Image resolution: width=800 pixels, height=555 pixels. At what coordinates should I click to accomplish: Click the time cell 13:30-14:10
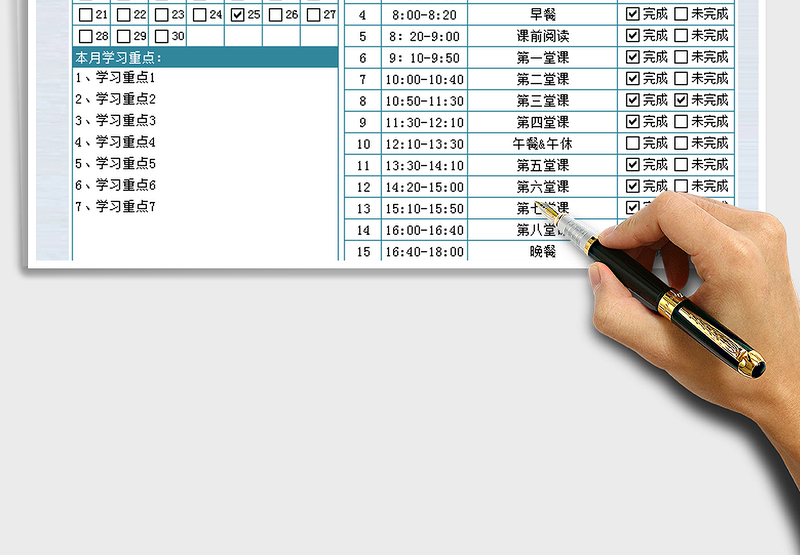click(424, 165)
